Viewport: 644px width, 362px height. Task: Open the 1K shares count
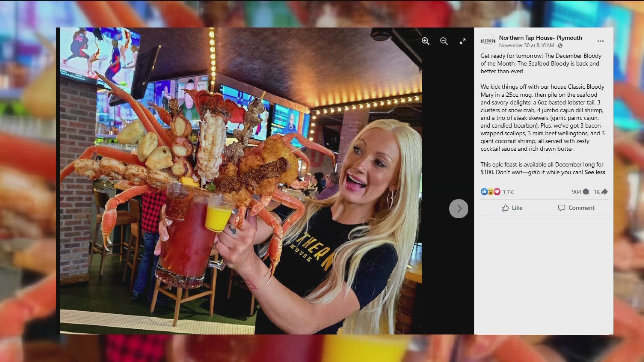[600, 192]
